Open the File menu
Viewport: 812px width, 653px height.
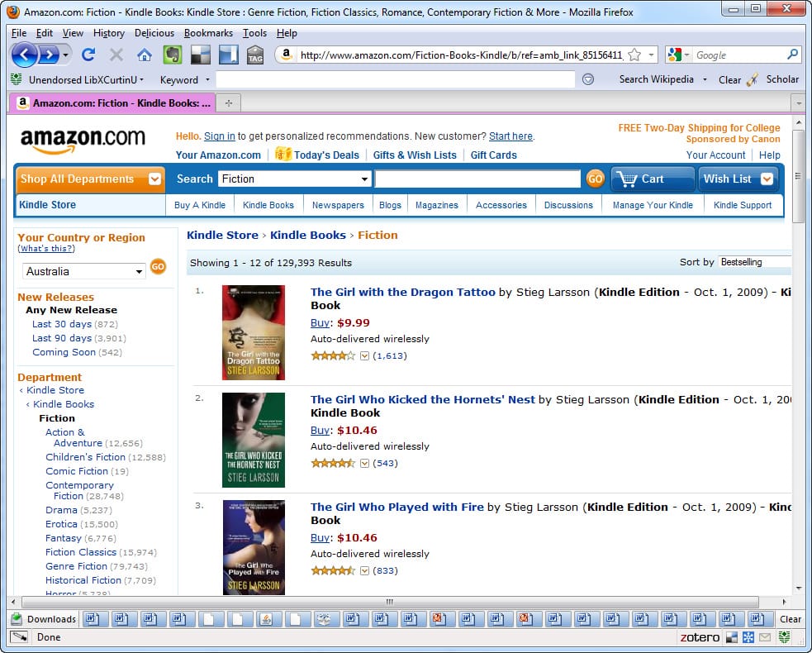coord(19,33)
